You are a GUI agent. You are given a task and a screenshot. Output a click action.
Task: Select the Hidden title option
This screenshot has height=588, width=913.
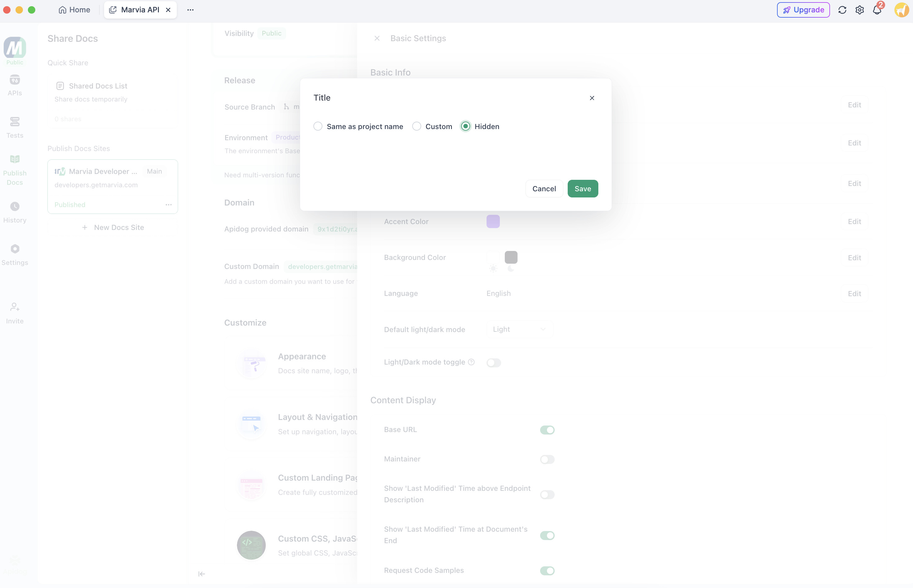point(465,126)
